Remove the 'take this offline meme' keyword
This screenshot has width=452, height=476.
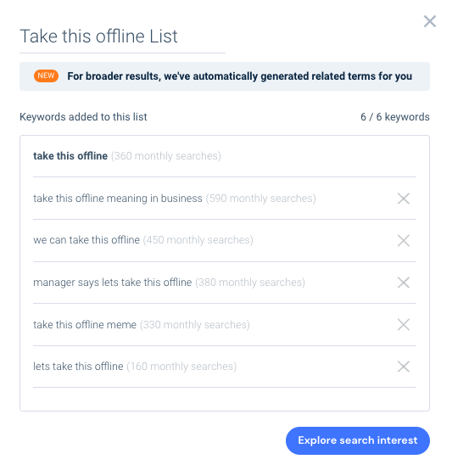[404, 324]
